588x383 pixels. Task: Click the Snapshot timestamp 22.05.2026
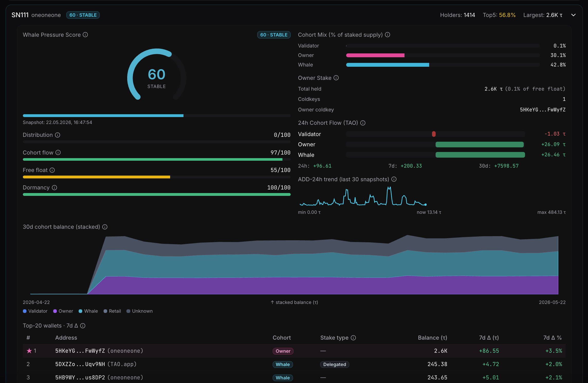click(57, 122)
